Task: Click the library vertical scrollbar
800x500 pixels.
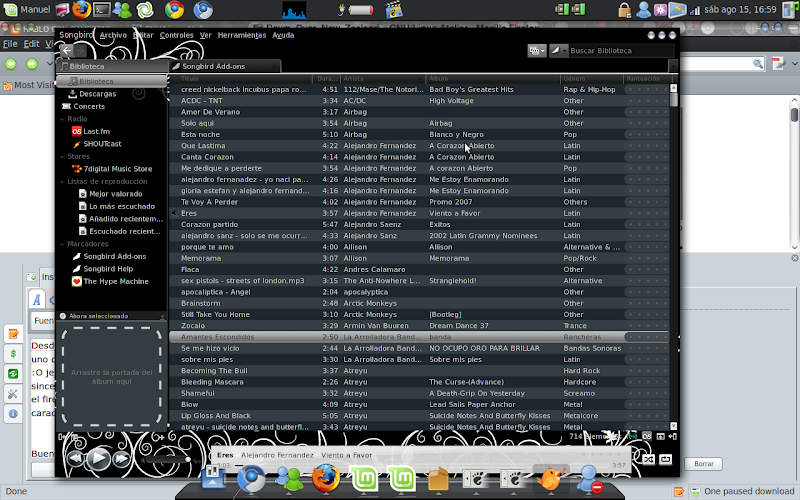Action: pos(673,257)
